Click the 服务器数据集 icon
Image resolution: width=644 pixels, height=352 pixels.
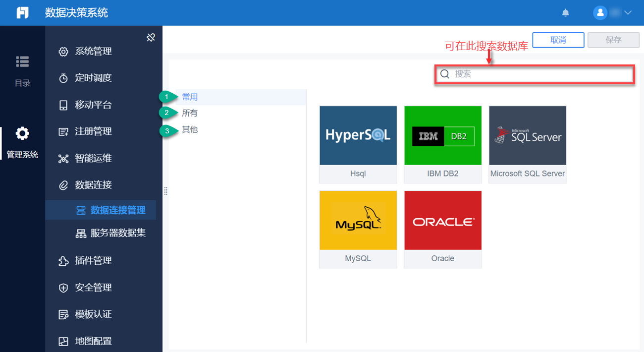pyautogui.click(x=81, y=234)
